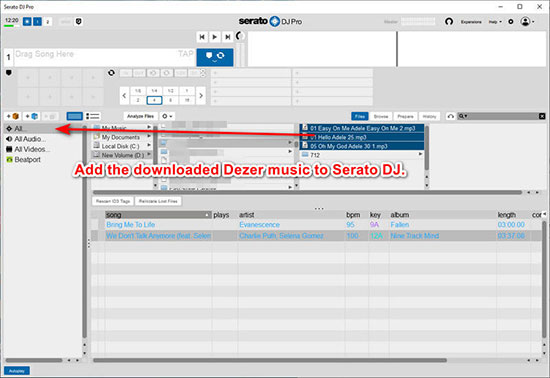
Task: Select 01 Easy On Me Adele mp3 file
Action: [362, 128]
